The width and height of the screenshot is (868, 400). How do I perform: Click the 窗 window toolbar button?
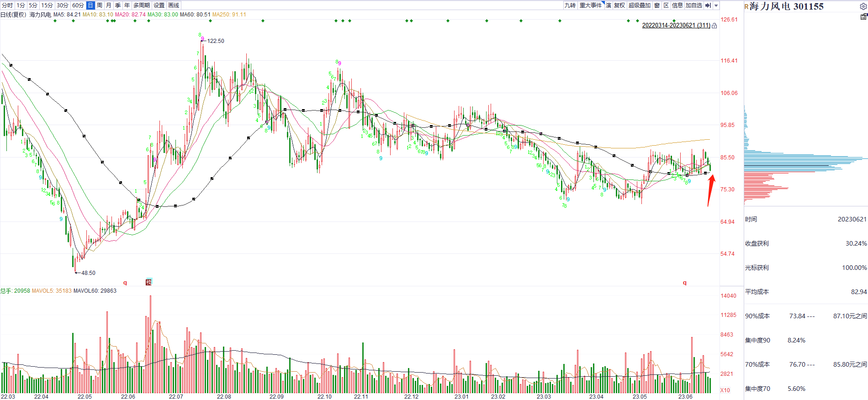point(657,5)
